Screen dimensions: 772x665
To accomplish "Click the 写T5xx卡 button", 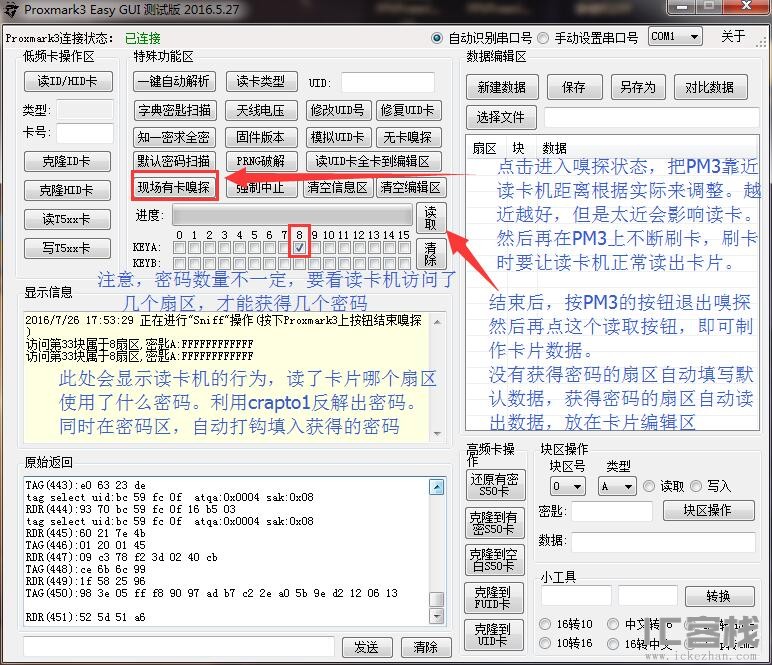I will pyautogui.click(x=67, y=248).
